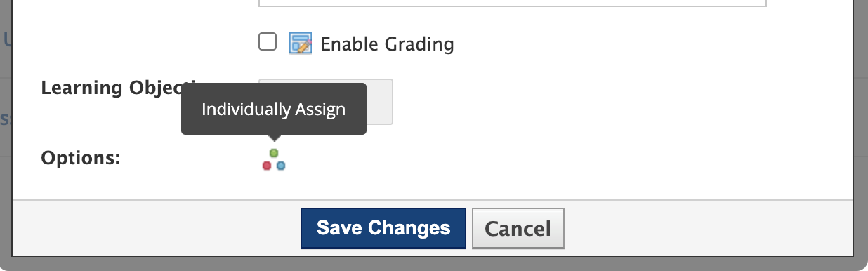The image size is (868, 271).
Task: Focus the text field above Enable Grading
Action: [x=513, y=4]
